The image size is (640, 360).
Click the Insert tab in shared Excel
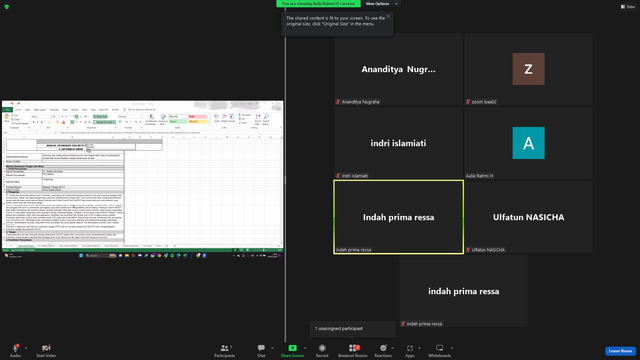tap(28, 110)
